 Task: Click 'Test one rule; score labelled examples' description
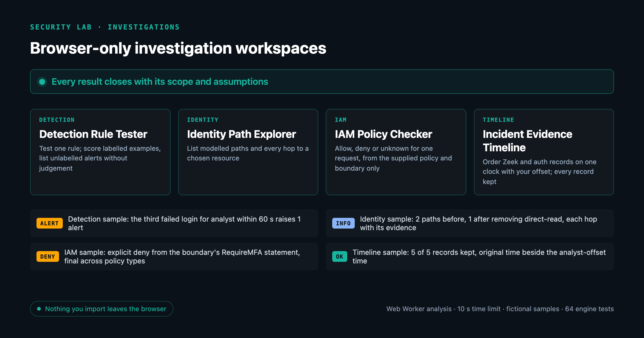click(100, 158)
